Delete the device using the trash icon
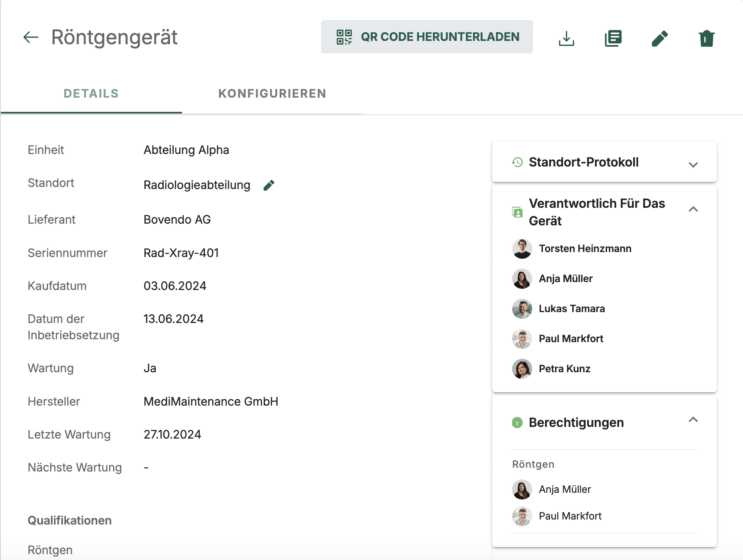 tap(706, 38)
